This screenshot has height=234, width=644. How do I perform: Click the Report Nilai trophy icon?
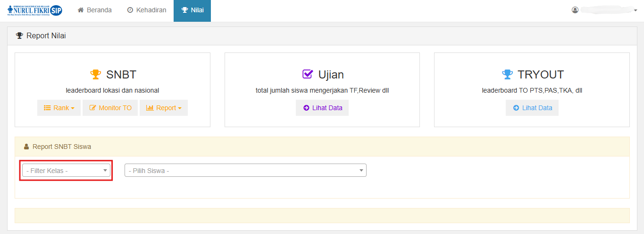click(19, 35)
